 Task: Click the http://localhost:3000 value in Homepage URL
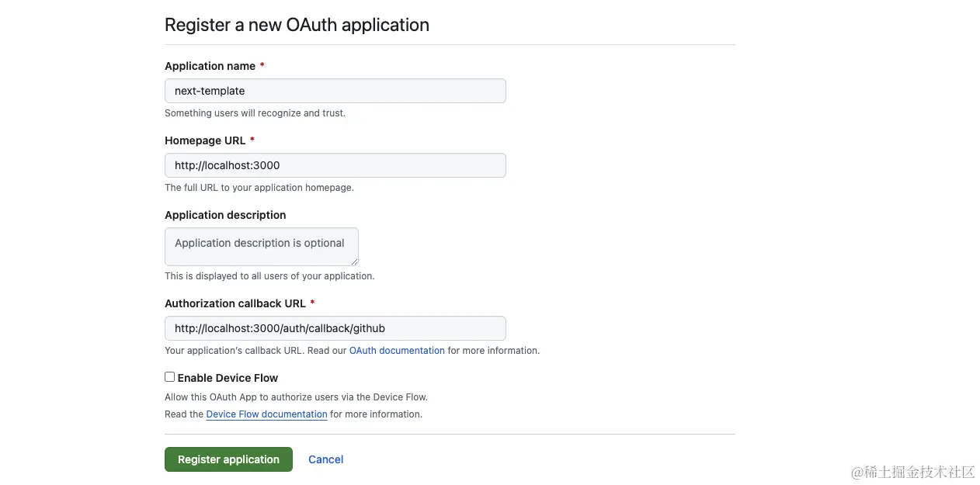click(227, 165)
